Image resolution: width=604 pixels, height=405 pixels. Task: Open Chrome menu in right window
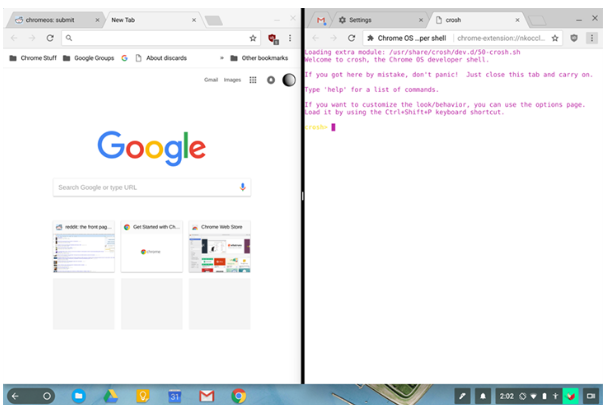pyautogui.click(x=592, y=38)
